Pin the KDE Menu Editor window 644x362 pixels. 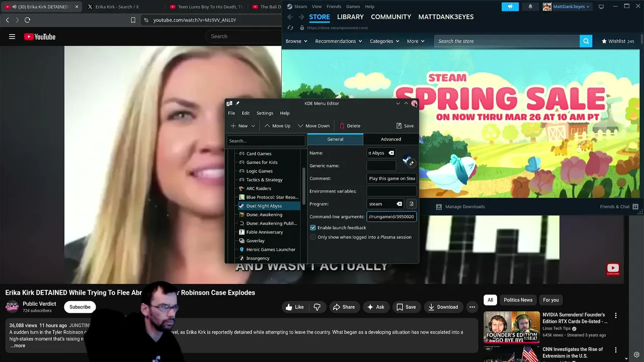click(237, 104)
